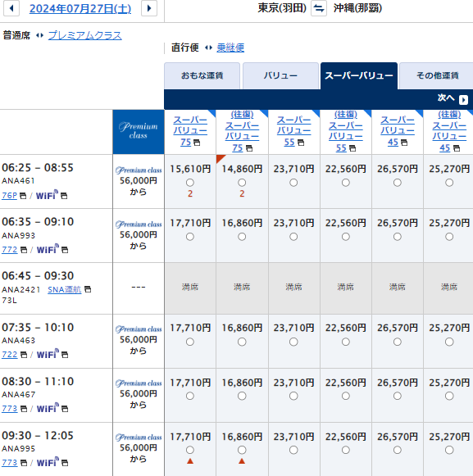
Task: Open the バリュー tab
Action: [x=280, y=75]
